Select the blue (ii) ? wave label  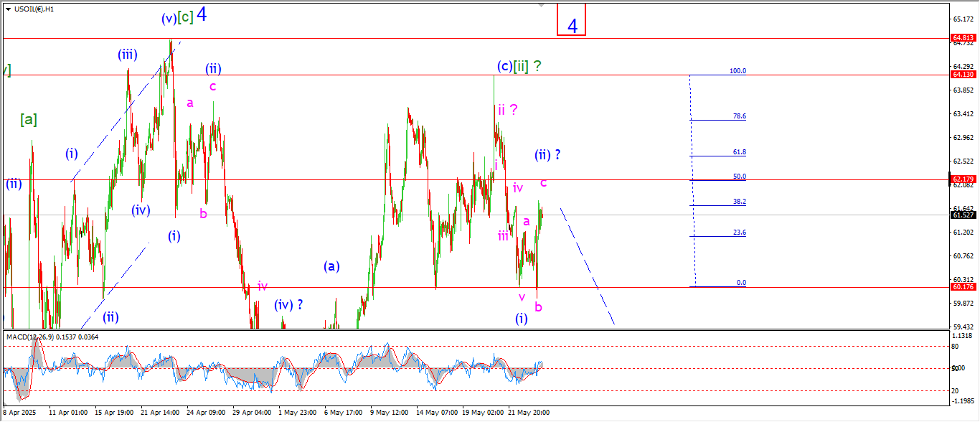click(547, 154)
